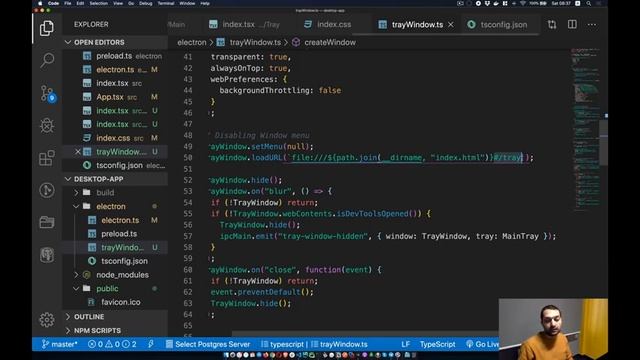
Task: Click Select Postgres Server in the status bar
Action: pos(208,344)
